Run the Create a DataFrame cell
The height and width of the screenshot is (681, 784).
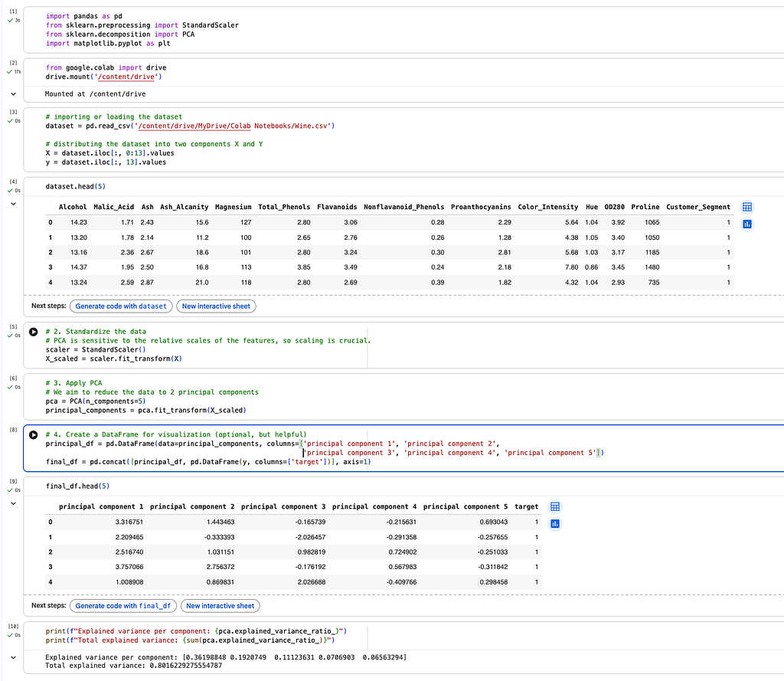[x=34, y=435]
